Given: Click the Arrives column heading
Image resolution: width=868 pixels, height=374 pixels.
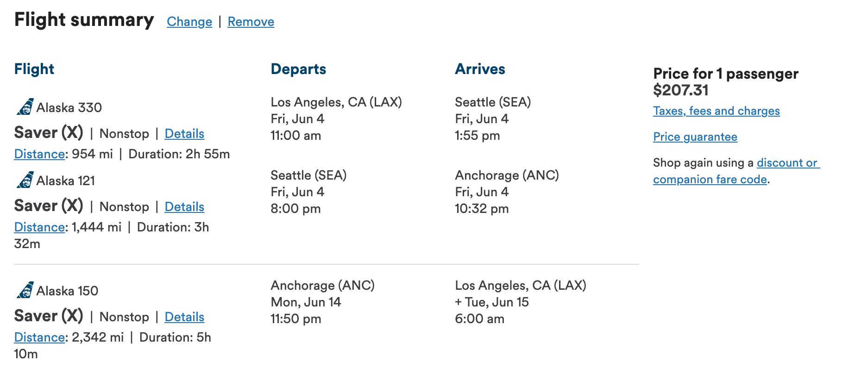Looking at the screenshot, I should pos(480,69).
